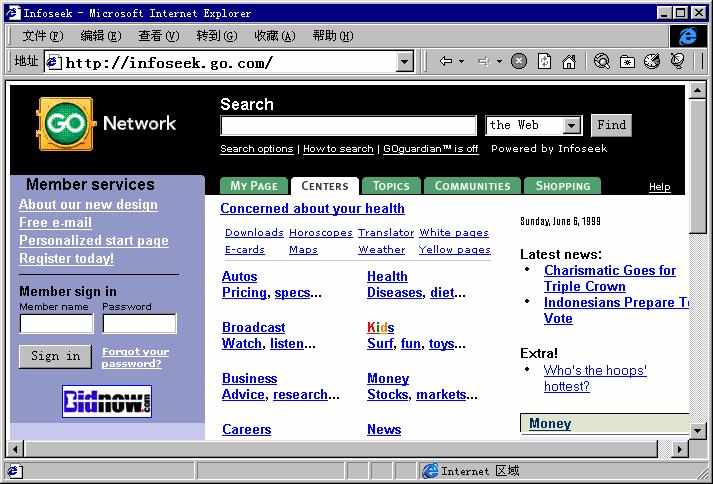Click the Back arrow toolbar icon

pos(446,61)
